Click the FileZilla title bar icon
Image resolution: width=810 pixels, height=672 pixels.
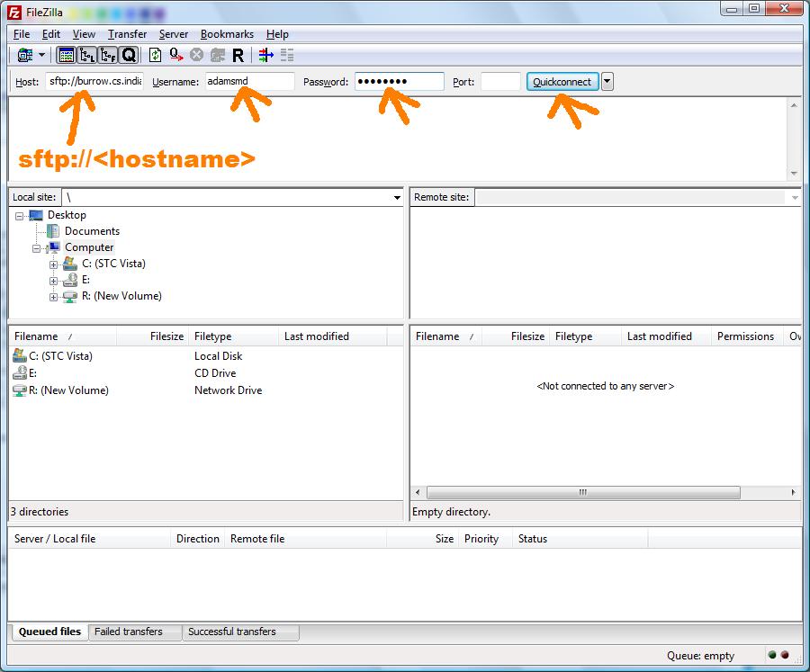coord(14,13)
